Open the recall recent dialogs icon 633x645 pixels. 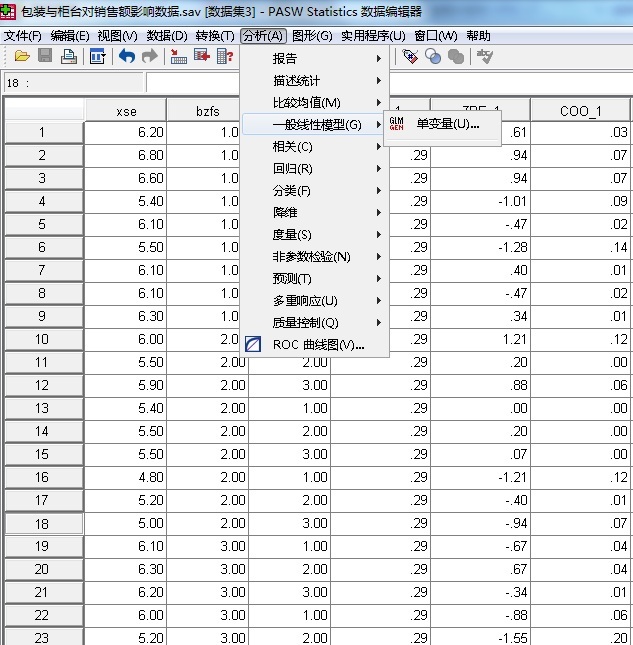[x=97, y=56]
